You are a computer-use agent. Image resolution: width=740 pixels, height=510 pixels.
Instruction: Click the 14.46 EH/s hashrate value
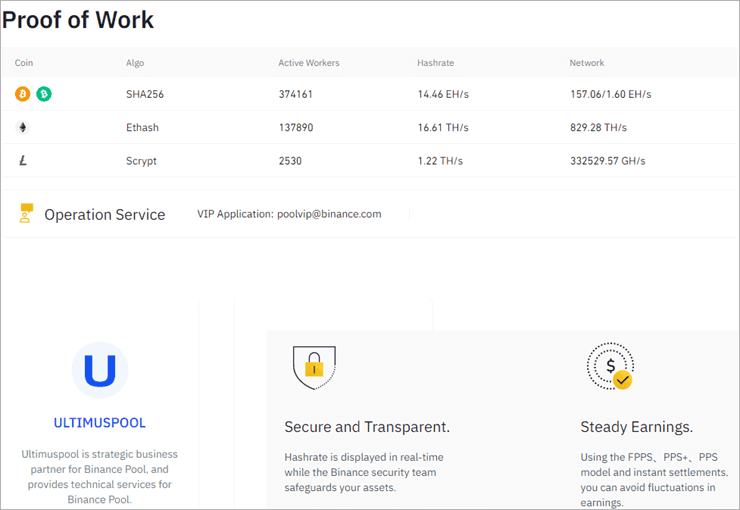click(x=443, y=94)
